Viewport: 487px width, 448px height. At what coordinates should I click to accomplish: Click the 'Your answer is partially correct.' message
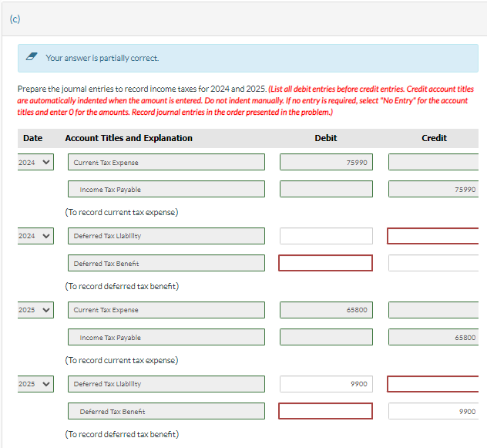tap(102, 58)
